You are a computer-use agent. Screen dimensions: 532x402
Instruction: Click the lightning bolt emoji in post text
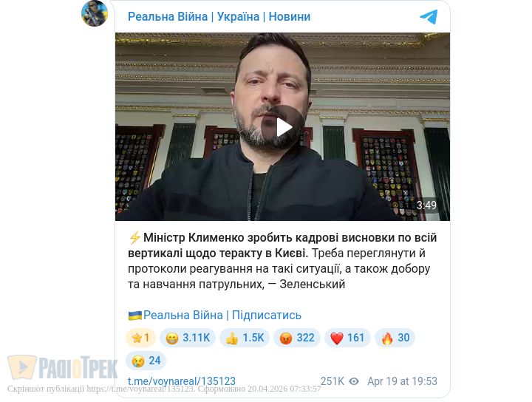pos(134,237)
